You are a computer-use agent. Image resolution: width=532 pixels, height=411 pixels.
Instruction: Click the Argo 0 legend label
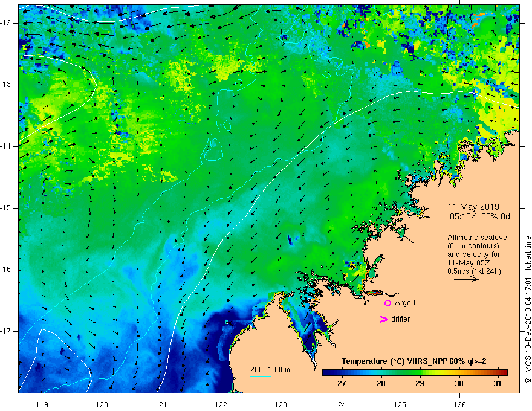pyautogui.click(x=406, y=303)
